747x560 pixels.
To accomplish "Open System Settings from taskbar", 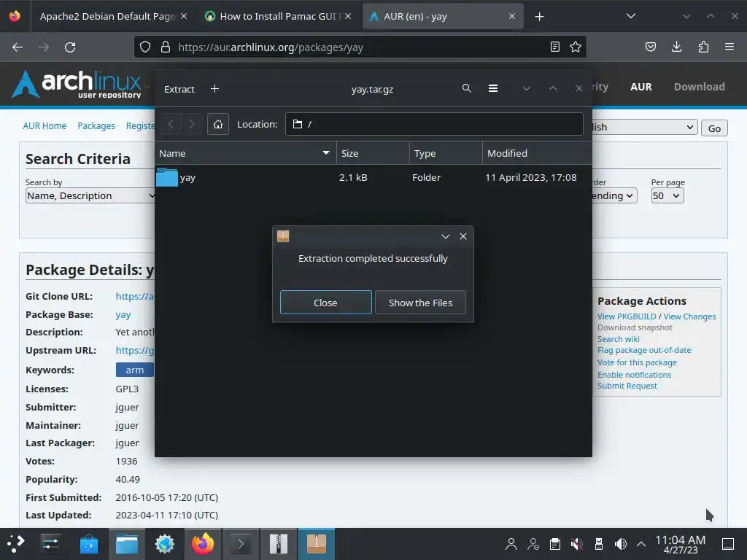I will point(50,544).
